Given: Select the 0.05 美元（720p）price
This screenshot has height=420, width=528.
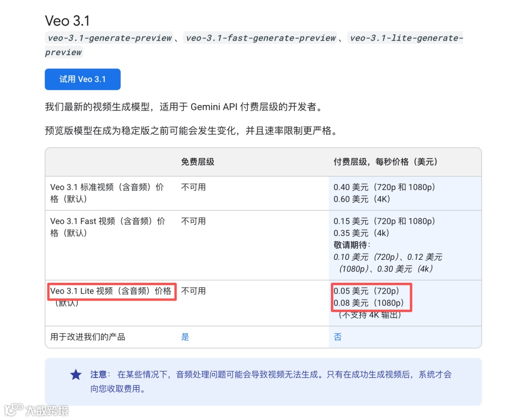Looking at the screenshot, I should point(366,291).
